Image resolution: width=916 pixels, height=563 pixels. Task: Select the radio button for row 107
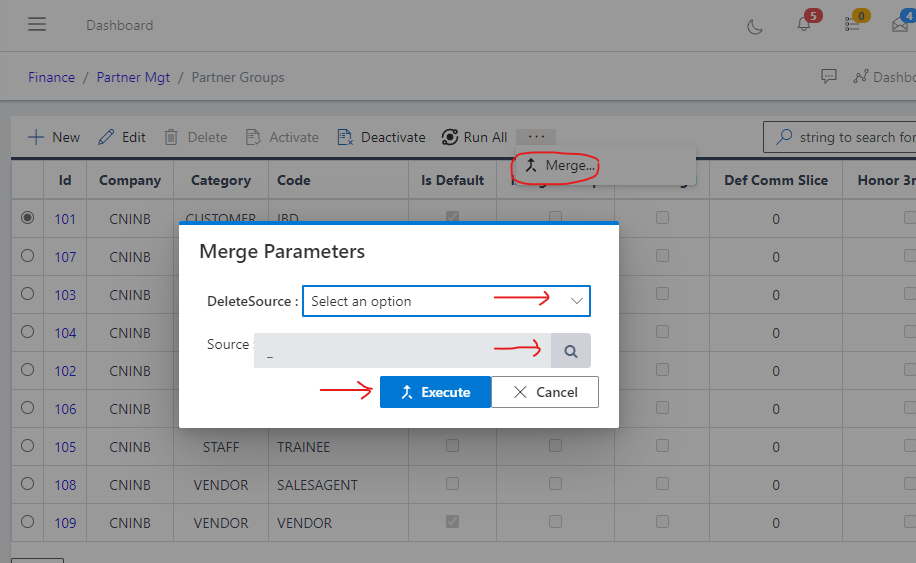27,256
